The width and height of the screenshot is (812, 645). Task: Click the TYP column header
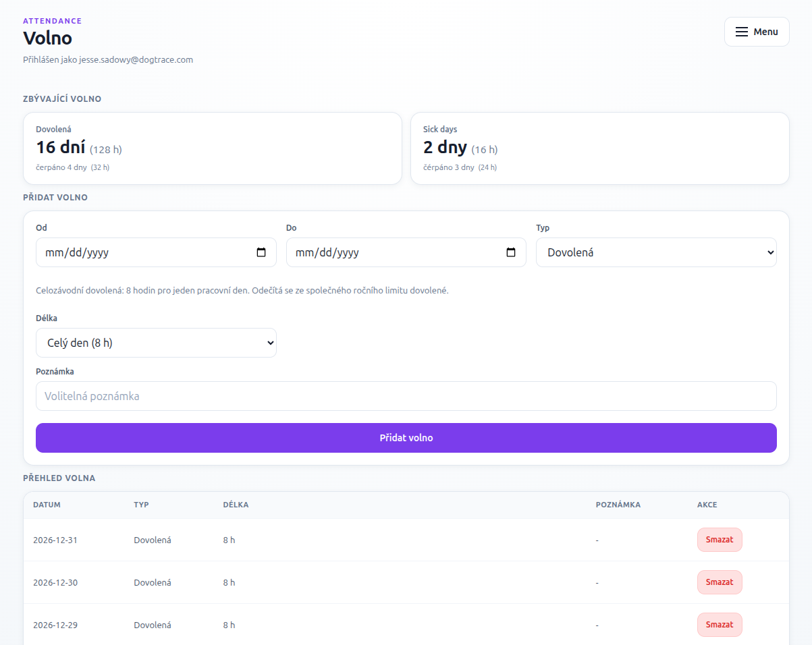point(141,505)
